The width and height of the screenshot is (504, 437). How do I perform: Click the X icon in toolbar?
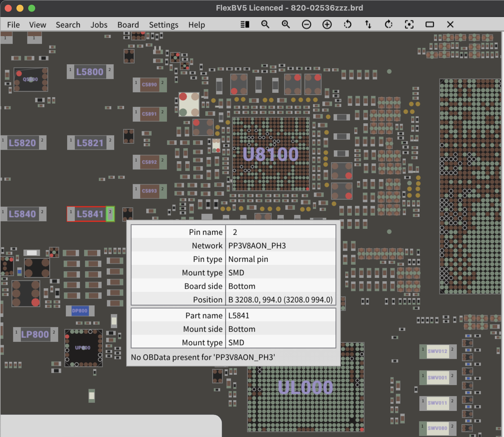click(x=450, y=24)
